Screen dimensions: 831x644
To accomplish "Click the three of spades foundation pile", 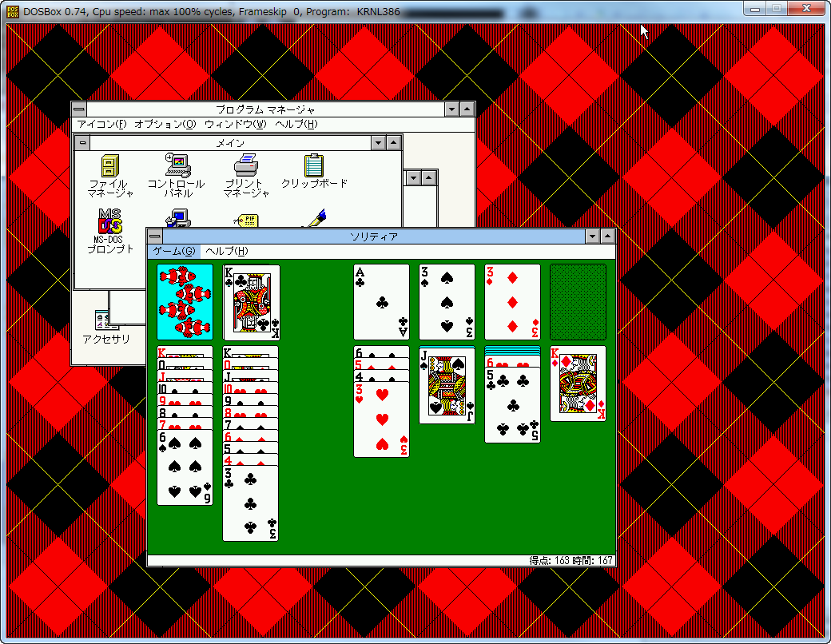I will click(x=447, y=302).
